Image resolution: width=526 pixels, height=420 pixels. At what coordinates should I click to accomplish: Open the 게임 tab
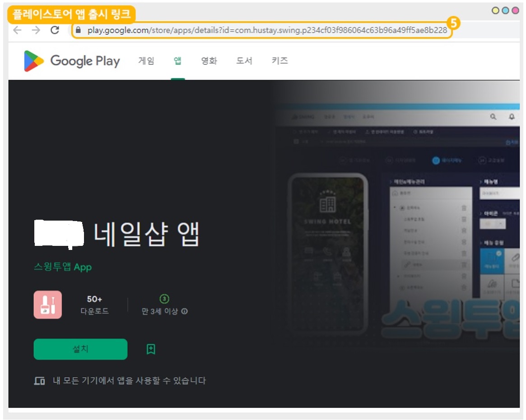146,60
